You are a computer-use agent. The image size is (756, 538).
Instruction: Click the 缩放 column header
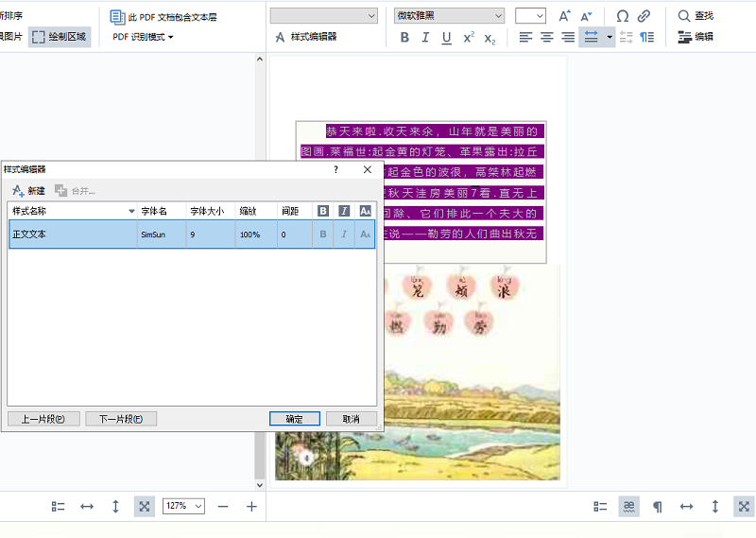pos(256,211)
